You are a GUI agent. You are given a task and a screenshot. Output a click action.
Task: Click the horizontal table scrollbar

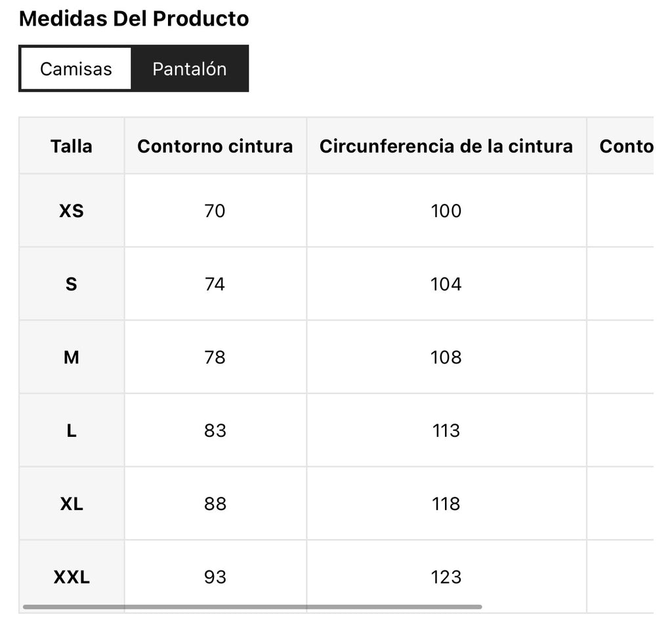click(253, 607)
